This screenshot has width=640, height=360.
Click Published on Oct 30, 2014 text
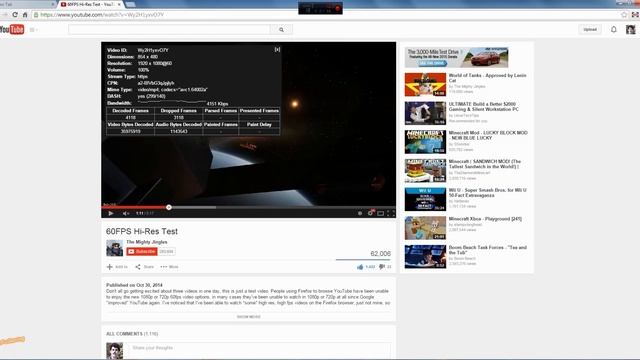click(x=134, y=285)
